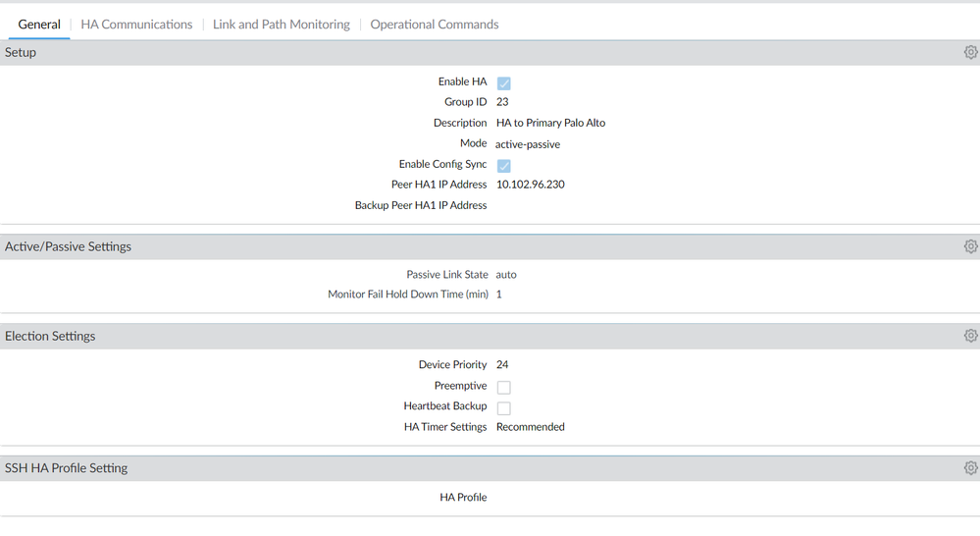Go to Operational Commands tab
This screenshot has width=980, height=536.
click(x=434, y=25)
